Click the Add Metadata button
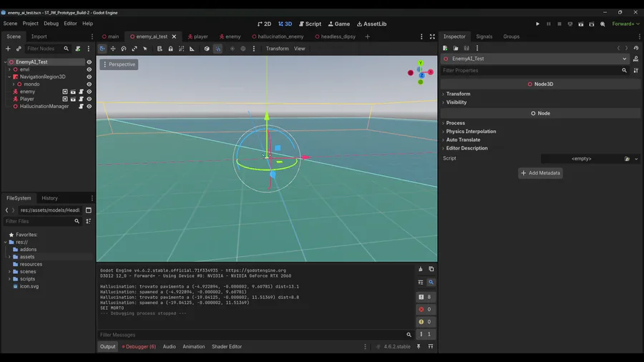The image size is (644, 362). pyautogui.click(x=540, y=173)
